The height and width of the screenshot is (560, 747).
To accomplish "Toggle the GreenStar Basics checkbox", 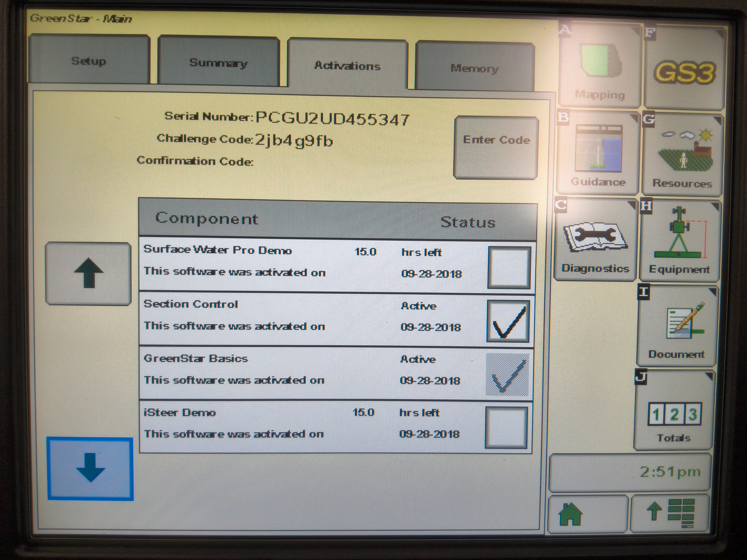I will click(508, 375).
